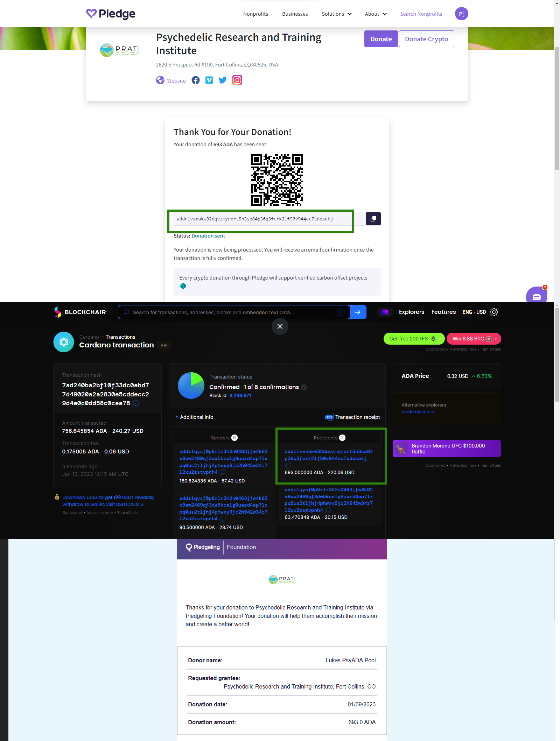
Task: Click Turn off ads under raffle banner
Action: click(x=491, y=466)
